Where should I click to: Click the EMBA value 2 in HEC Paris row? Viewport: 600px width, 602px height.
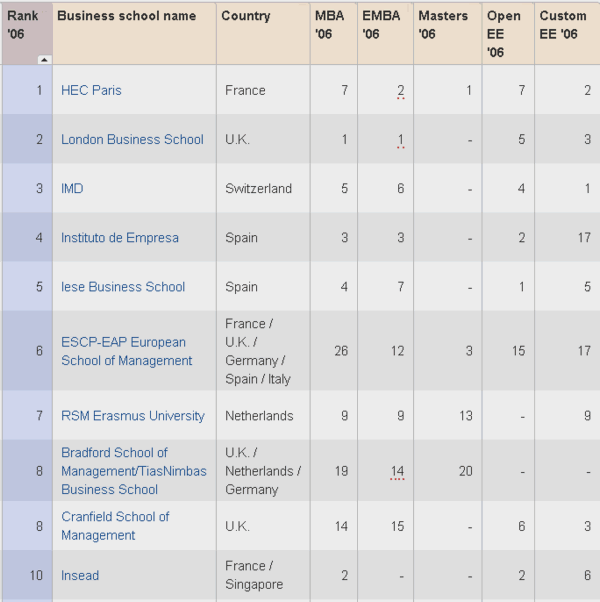[400, 90]
